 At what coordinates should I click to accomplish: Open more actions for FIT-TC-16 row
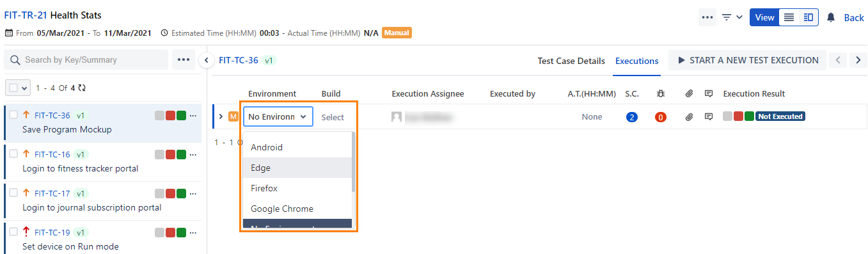pos(194,155)
